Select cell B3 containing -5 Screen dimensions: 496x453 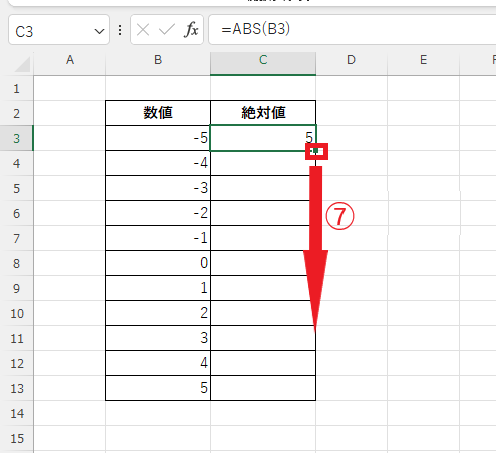tap(158, 138)
